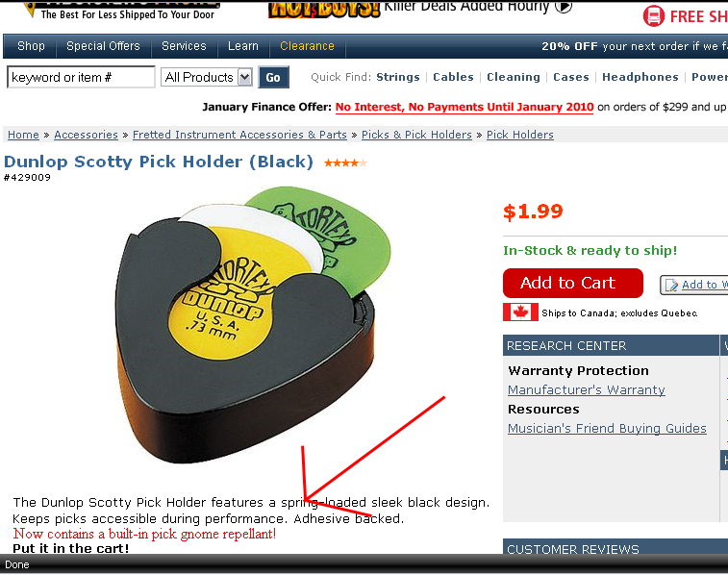
Task: Click the wish list notepad icon
Action: click(671, 285)
